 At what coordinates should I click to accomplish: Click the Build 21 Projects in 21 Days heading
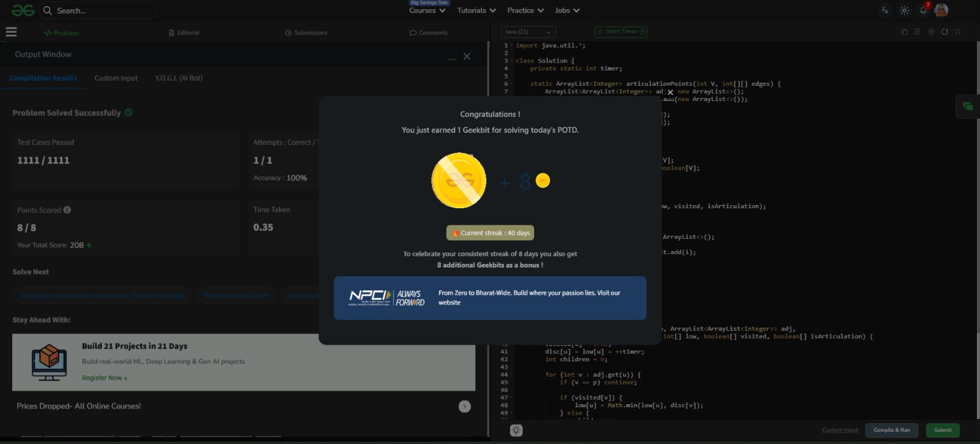(x=135, y=347)
